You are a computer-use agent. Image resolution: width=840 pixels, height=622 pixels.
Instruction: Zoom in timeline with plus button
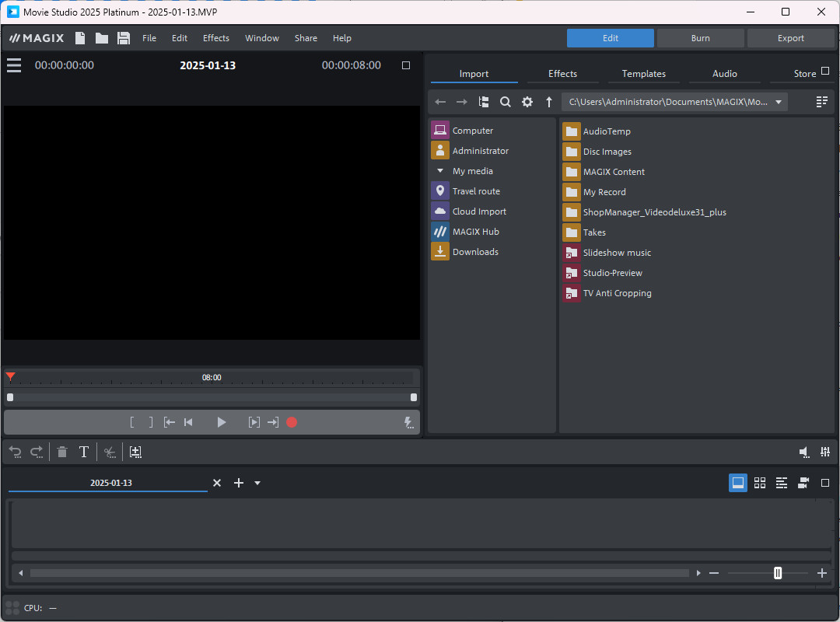coord(822,573)
